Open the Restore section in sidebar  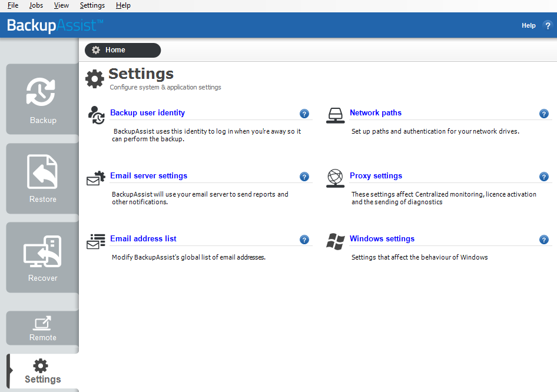point(42,178)
